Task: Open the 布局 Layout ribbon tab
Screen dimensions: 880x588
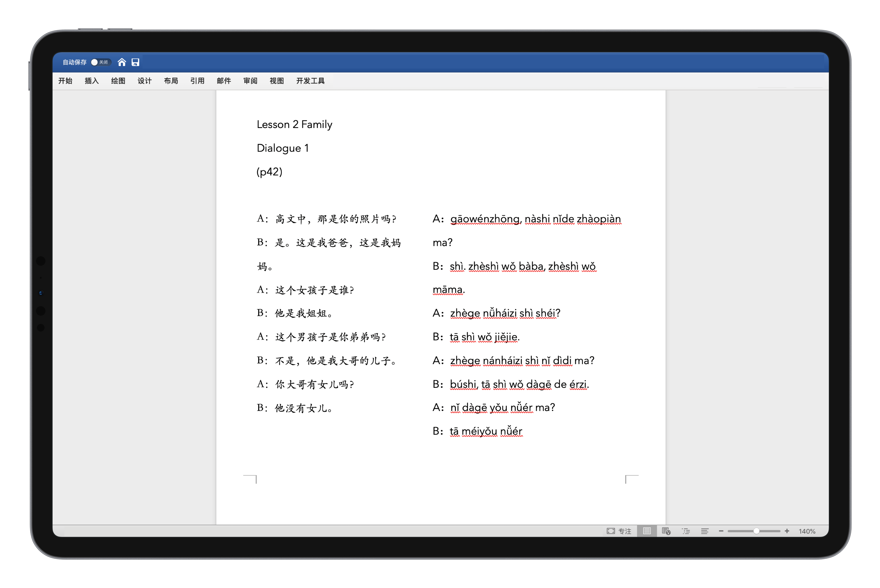Action: tap(171, 81)
